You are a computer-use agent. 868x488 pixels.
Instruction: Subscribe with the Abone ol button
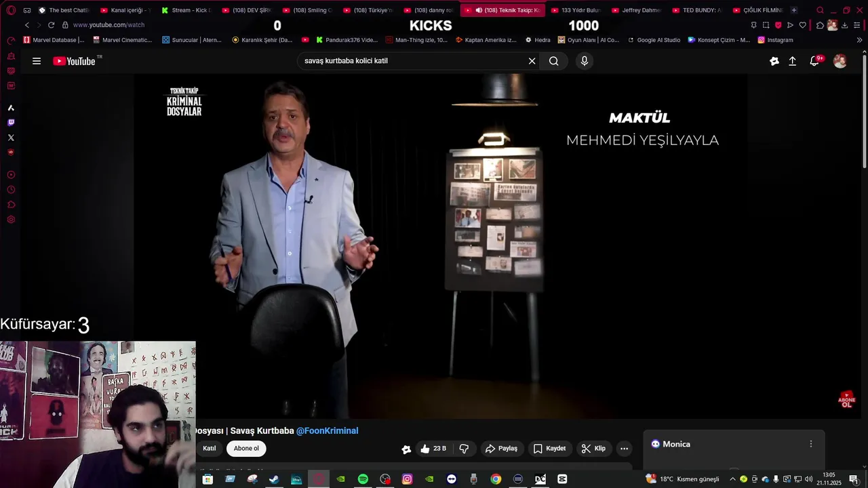pyautogui.click(x=246, y=449)
